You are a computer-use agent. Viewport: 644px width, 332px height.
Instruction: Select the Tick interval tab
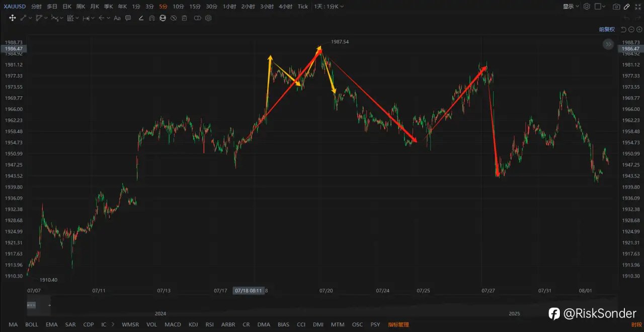pos(302,7)
